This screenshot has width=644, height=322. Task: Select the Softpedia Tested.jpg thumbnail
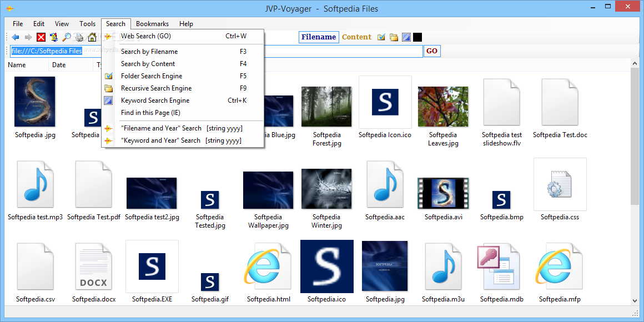tap(210, 200)
